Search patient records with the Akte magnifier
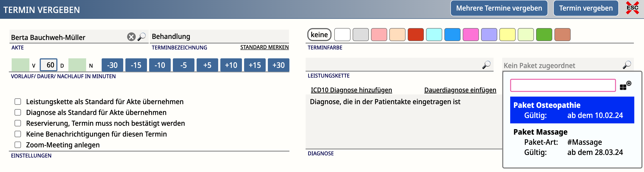 142,37
